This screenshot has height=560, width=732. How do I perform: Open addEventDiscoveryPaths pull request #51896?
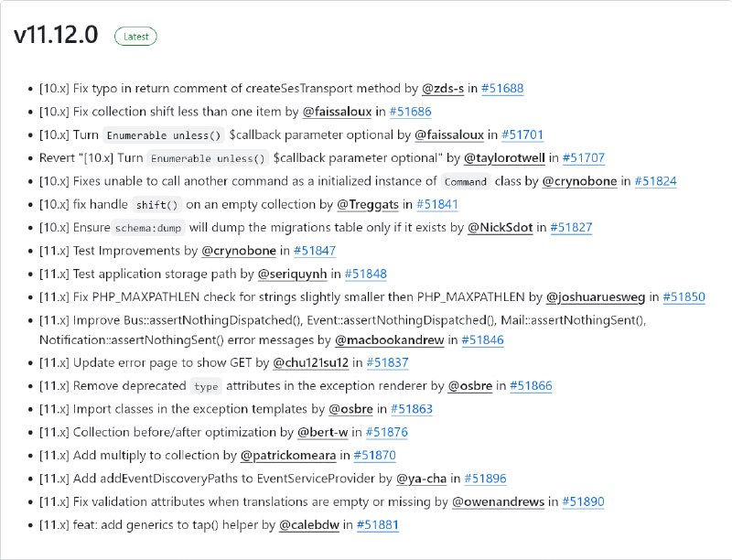pyautogui.click(x=486, y=479)
